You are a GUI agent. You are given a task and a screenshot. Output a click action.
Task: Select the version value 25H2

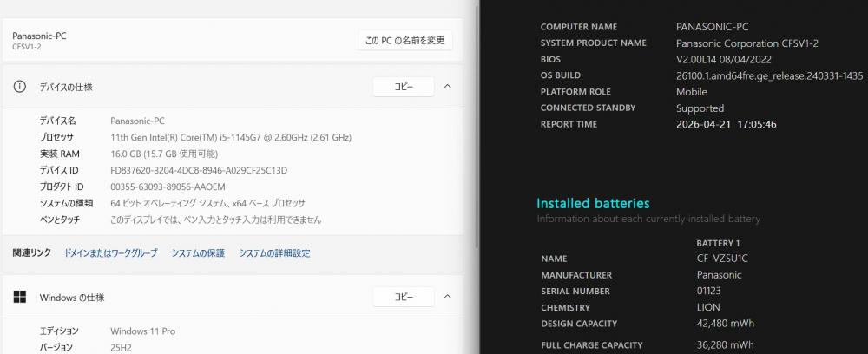(x=122, y=347)
